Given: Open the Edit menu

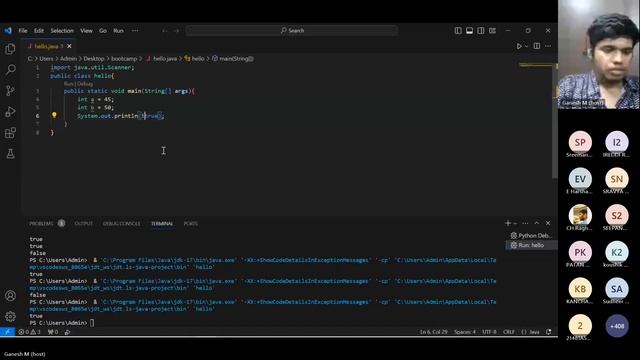Looking at the screenshot, I should pyautogui.click(x=39, y=31).
